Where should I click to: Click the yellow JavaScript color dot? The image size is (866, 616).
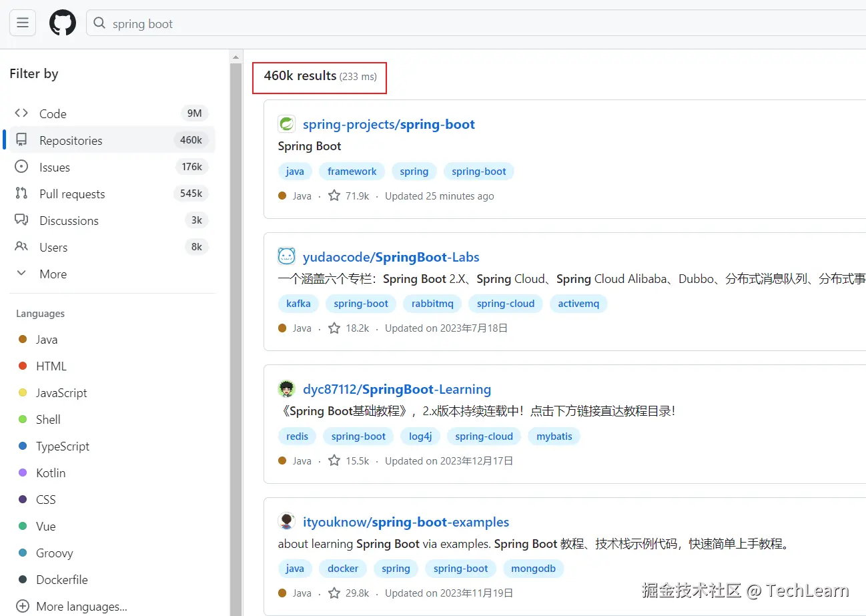coord(23,393)
